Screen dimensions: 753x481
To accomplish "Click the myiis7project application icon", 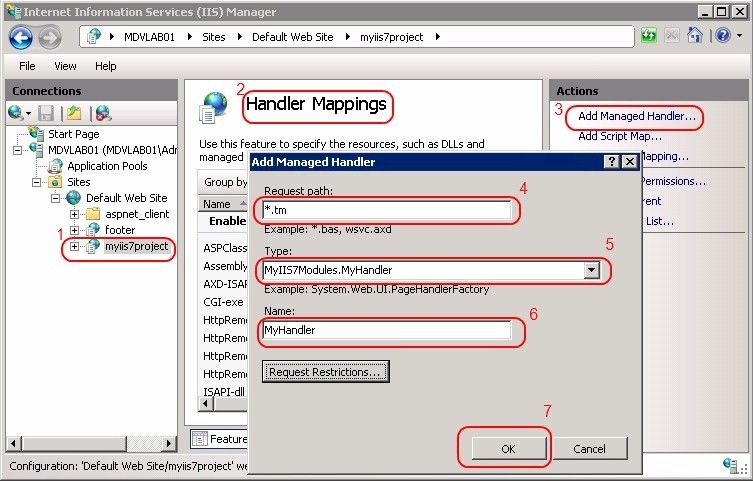I will (93, 246).
